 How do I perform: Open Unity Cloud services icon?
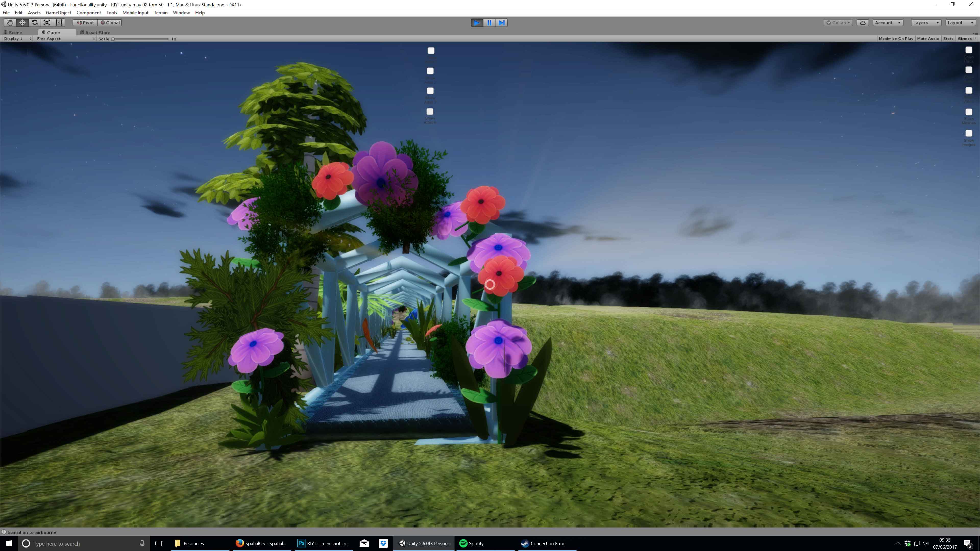pos(863,23)
